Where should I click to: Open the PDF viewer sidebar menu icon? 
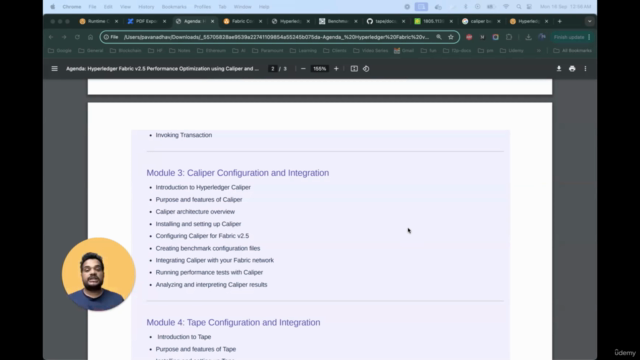[54, 69]
